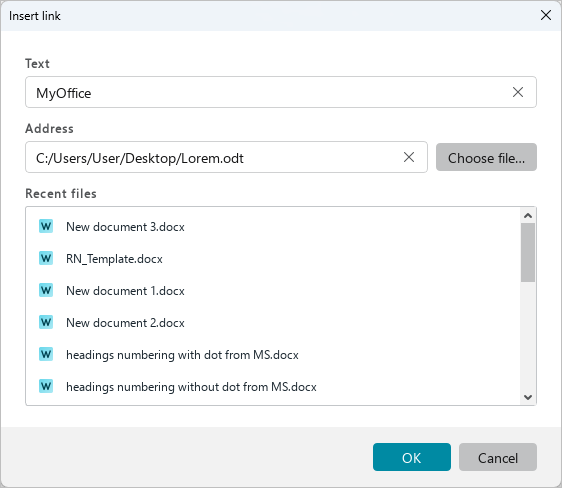
Task: Click the W icon beside New document 1.docx
Action: pos(46,290)
